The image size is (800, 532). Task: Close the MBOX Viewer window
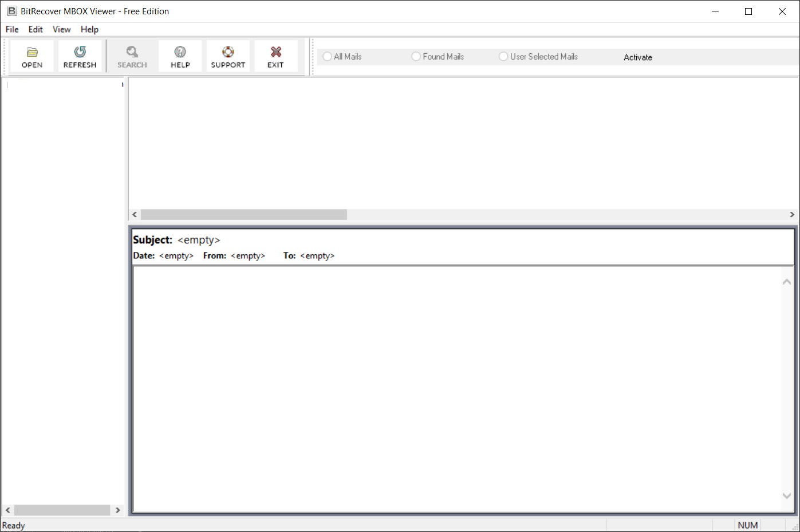coord(782,11)
